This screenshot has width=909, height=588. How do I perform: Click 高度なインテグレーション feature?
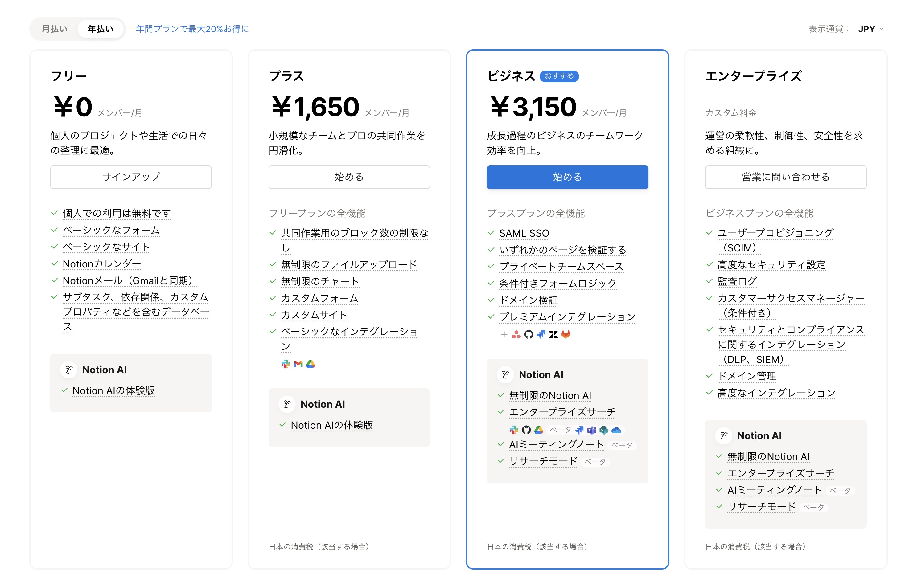(x=776, y=393)
